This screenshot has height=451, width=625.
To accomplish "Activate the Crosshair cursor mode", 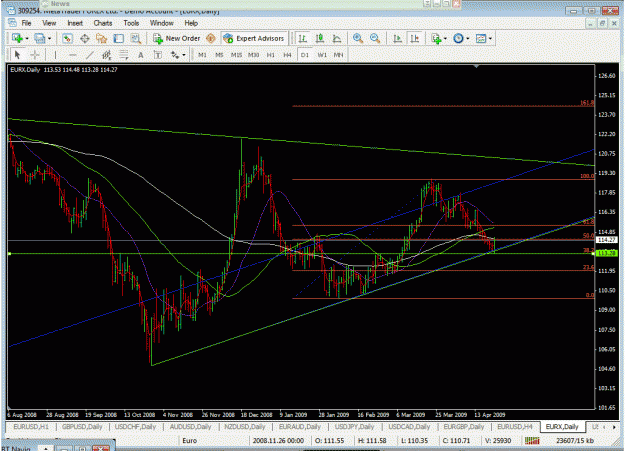I will click(x=35, y=55).
